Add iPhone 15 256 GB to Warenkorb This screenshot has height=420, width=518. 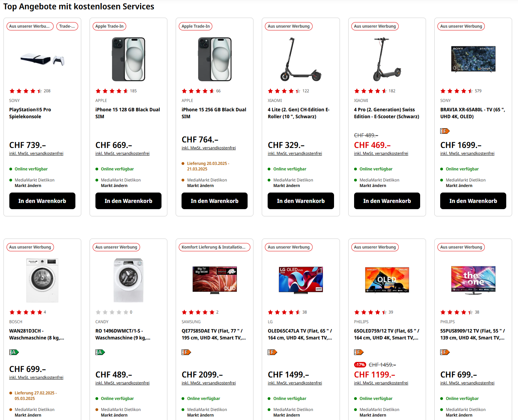pyautogui.click(x=214, y=201)
